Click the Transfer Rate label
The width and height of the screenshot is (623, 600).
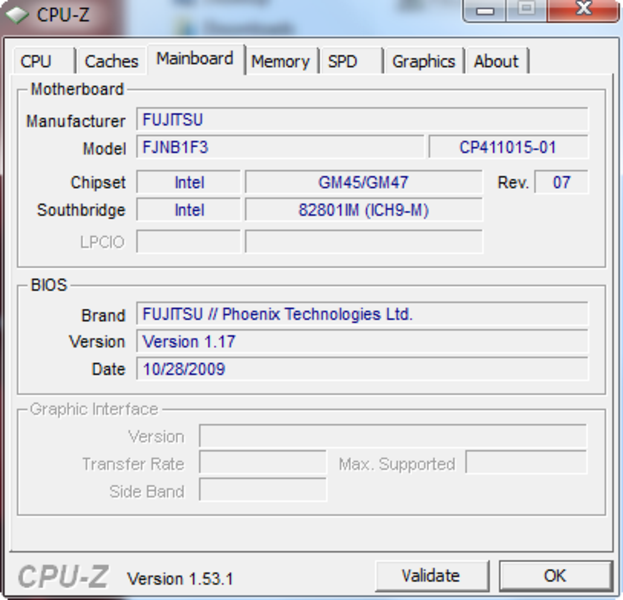[133, 464]
